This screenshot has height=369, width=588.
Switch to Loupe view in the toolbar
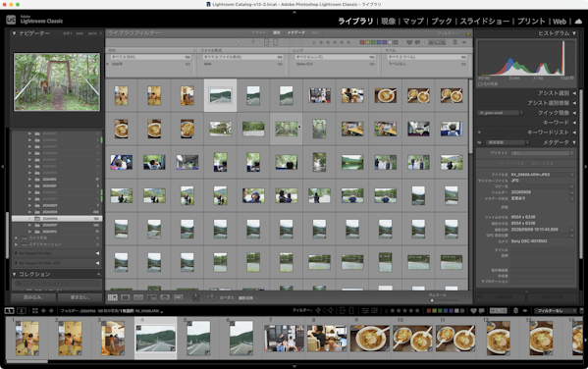click(x=126, y=297)
